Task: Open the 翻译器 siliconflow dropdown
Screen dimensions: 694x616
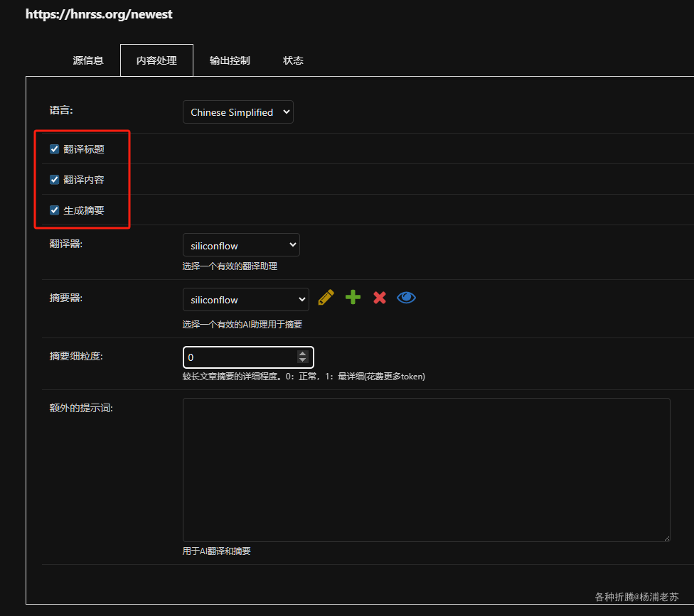Action: [241, 245]
